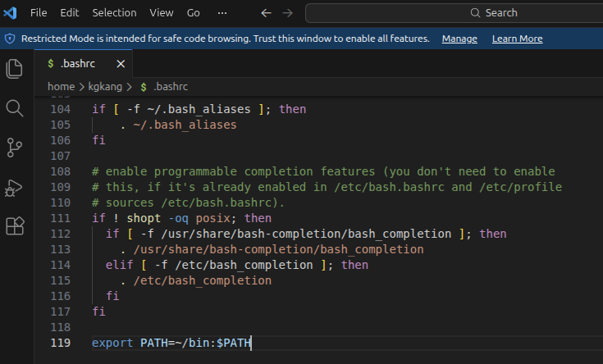The height and width of the screenshot is (364, 603).
Task: Click the VS Code logo icon
Action: click(10, 12)
